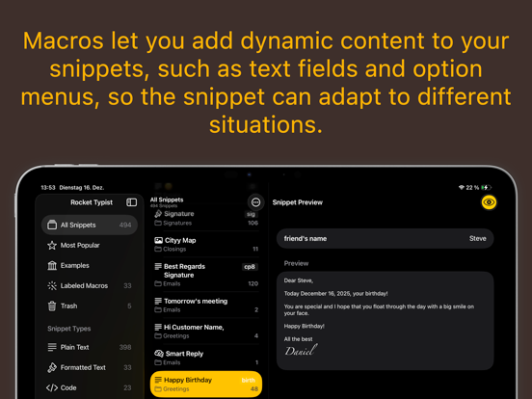Click the box icon beside All Snippets
This screenshot has height=399, width=532.
pos(52,225)
